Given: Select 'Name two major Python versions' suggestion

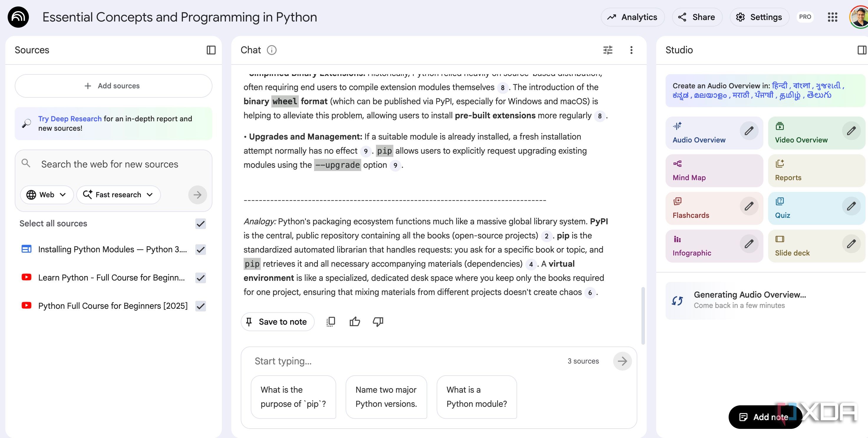Looking at the screenshot, I should 386,397.
